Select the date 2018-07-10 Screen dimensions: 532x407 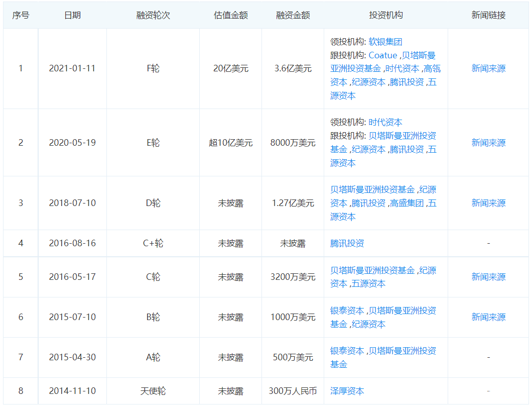72,203
